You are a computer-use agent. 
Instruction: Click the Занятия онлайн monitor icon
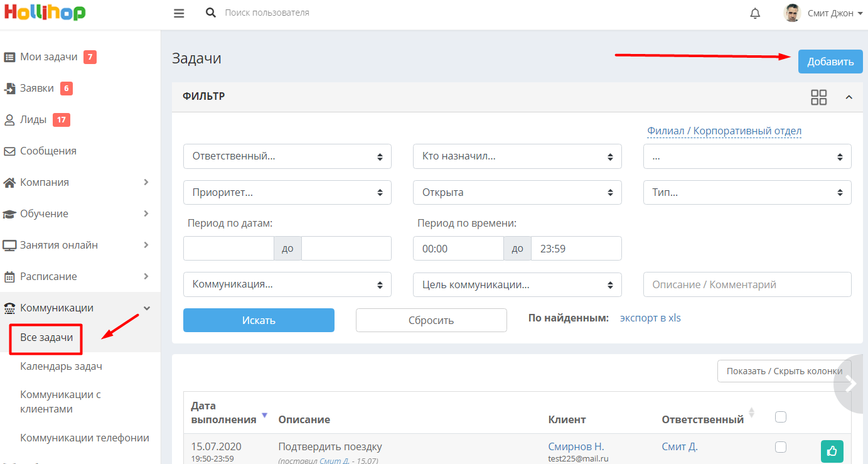pos(9,245)
